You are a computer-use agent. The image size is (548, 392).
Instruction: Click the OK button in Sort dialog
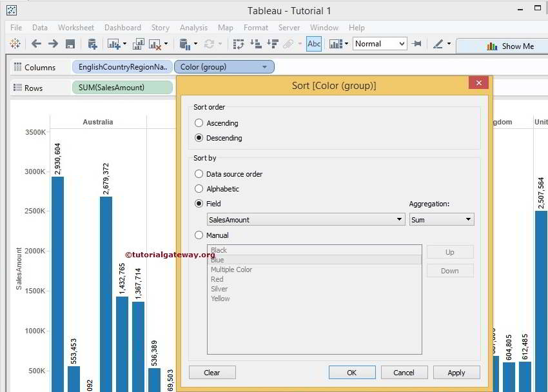351,373
